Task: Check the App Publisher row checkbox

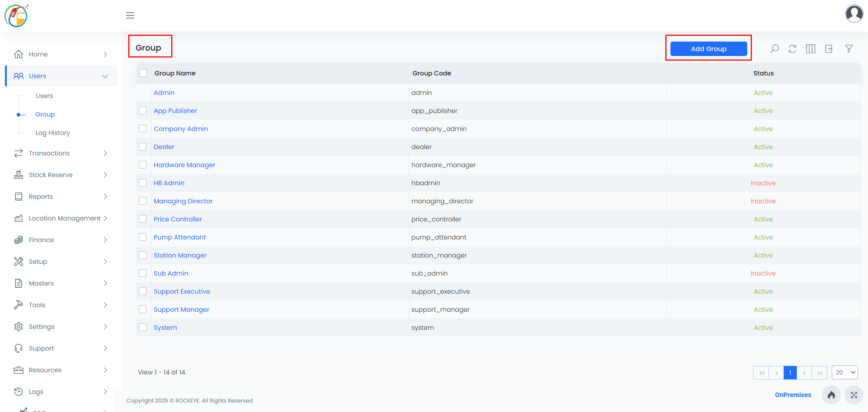Action: click(x=143, y=111)
